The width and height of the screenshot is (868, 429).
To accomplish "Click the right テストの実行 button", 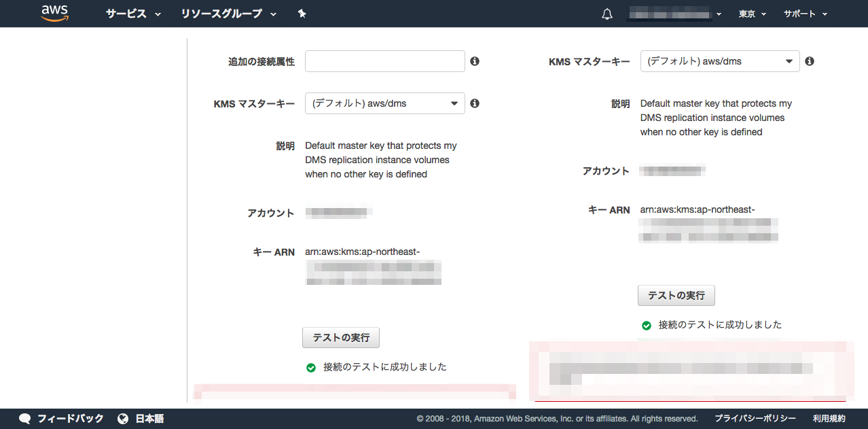I will [x=676, y=295].
